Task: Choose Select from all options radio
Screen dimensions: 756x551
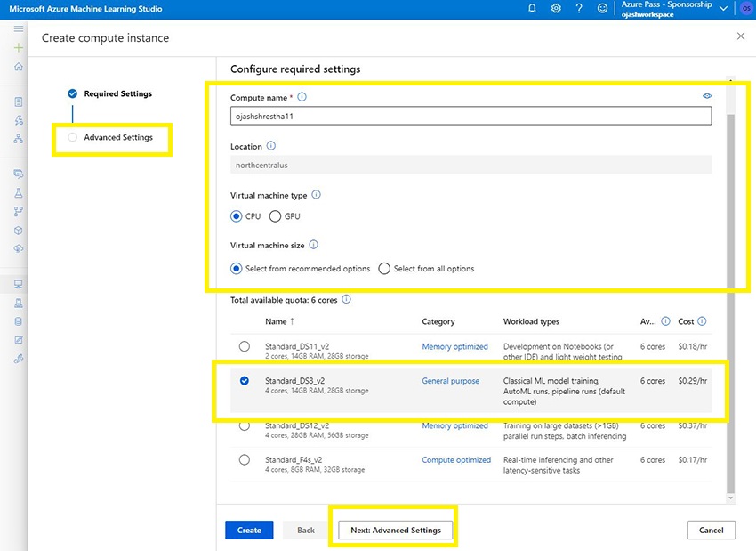Action: pos(384,269)
